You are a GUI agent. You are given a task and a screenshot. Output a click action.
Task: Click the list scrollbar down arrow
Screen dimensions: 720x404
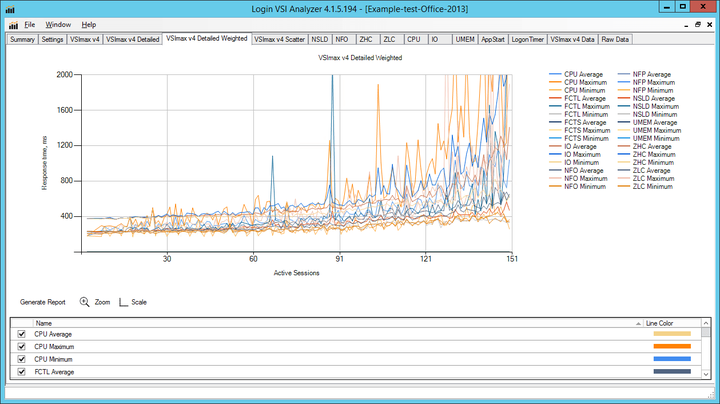pos(707,374)
